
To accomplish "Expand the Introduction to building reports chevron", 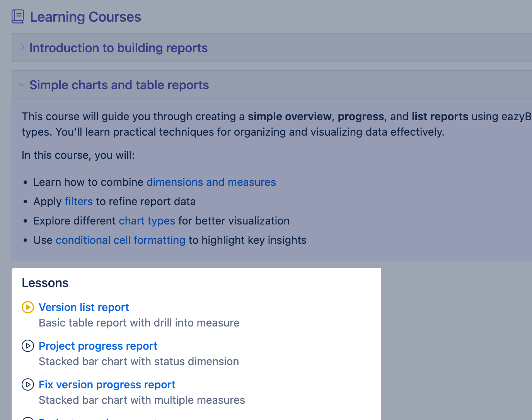I will point(22,48).
